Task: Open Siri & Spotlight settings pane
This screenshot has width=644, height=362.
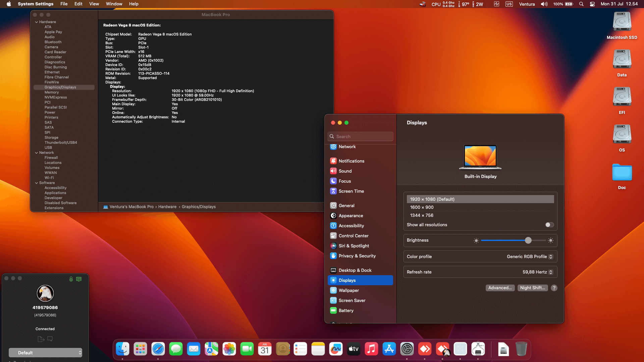Action: point(360,246)
